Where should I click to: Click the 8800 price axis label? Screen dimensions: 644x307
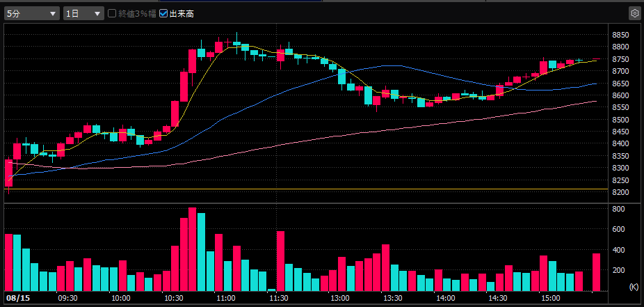pos(620,47)
